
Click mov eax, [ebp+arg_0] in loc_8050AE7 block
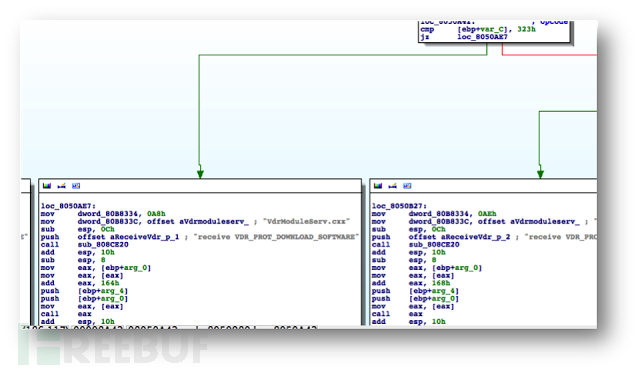tap(96, 268)
